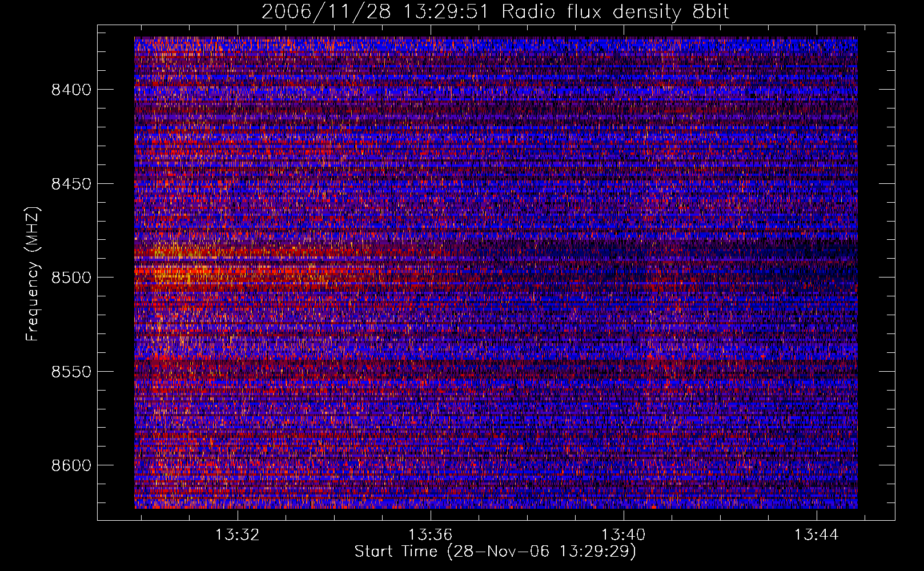The image size is (924, 571).
Task: Click the 'Frequency (MHZ)' axis title
Action: [x=33, y=274]
